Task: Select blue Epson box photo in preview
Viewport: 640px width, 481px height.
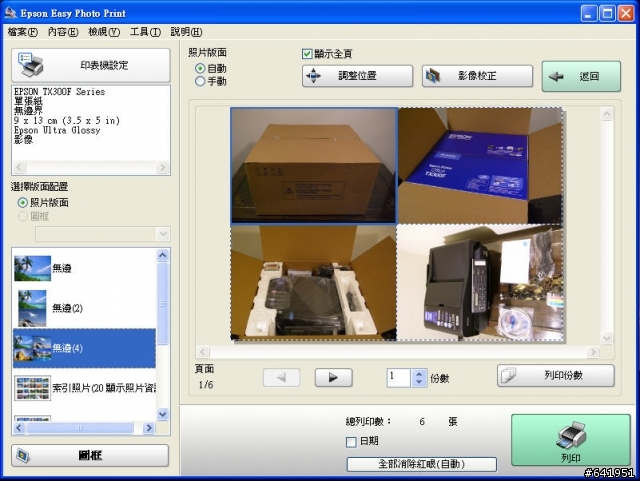Action: point(480,166)
